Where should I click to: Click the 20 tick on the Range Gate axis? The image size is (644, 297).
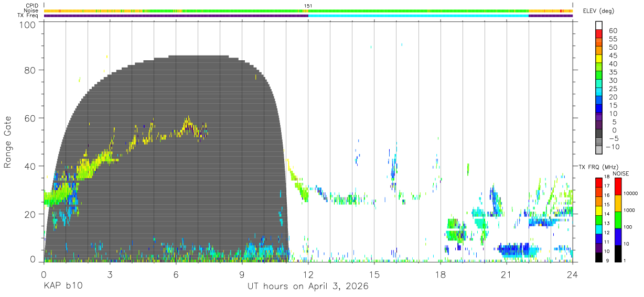31,214
